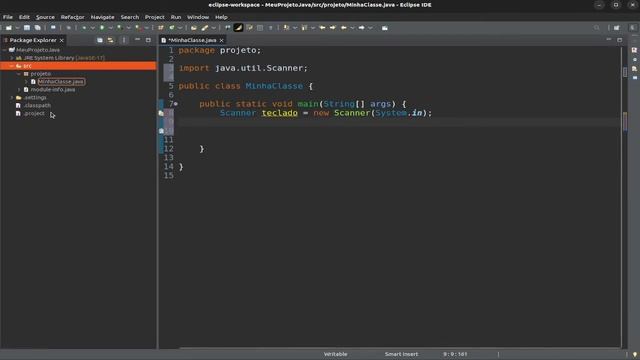This screenshot has height=360, width=640.
Task: Click the green Run toolbar icon
Action: [x=102, y=28]
